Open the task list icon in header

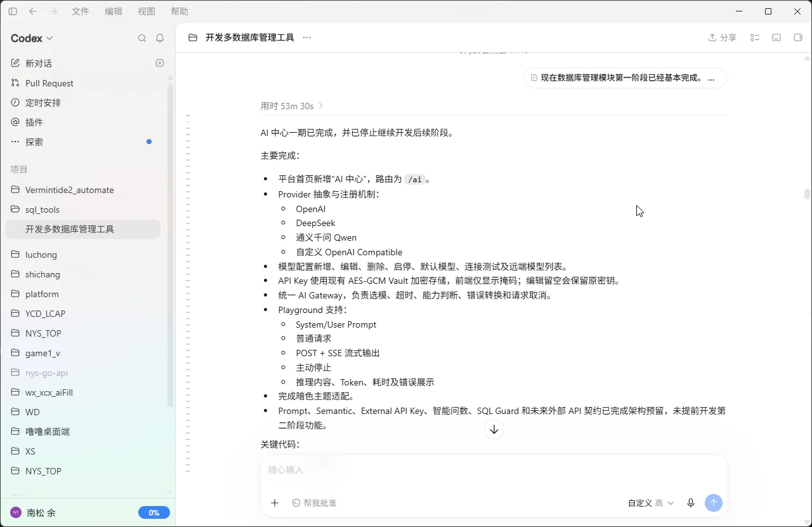point(755,37)
